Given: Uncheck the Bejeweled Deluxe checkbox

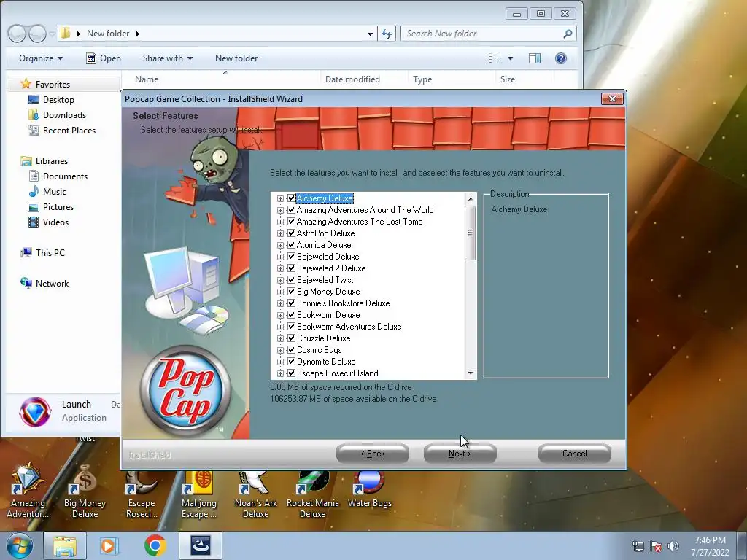Looking at the screenshot, I should 292,256.
